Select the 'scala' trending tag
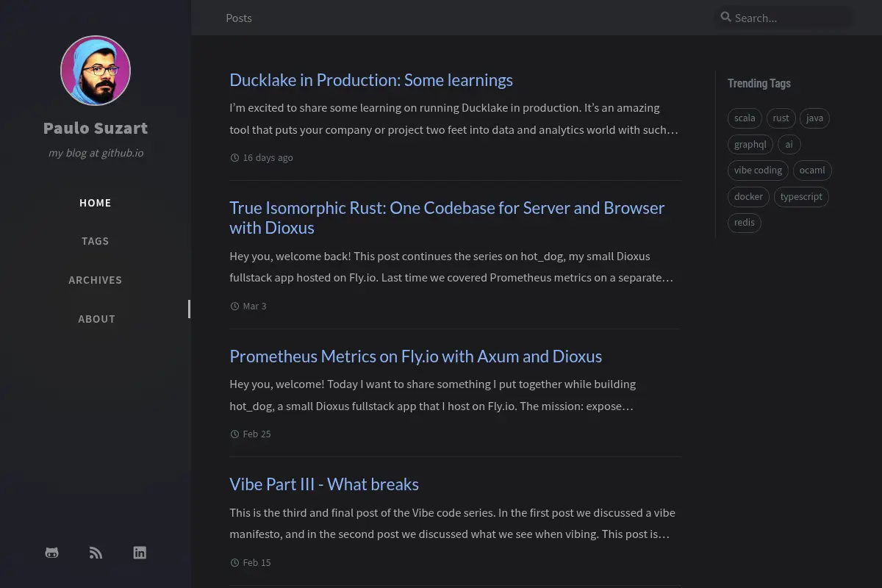Viewport: 882px width, 588px height. [745, 118]
